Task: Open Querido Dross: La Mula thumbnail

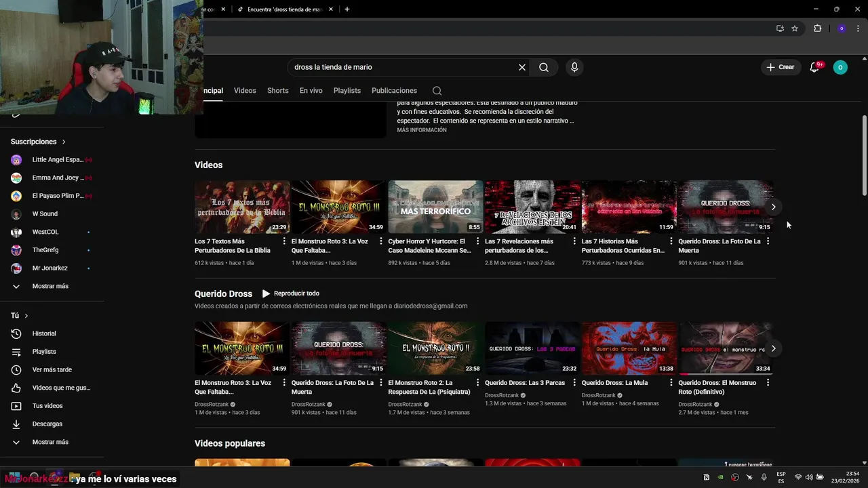Action: click(629, 348)
